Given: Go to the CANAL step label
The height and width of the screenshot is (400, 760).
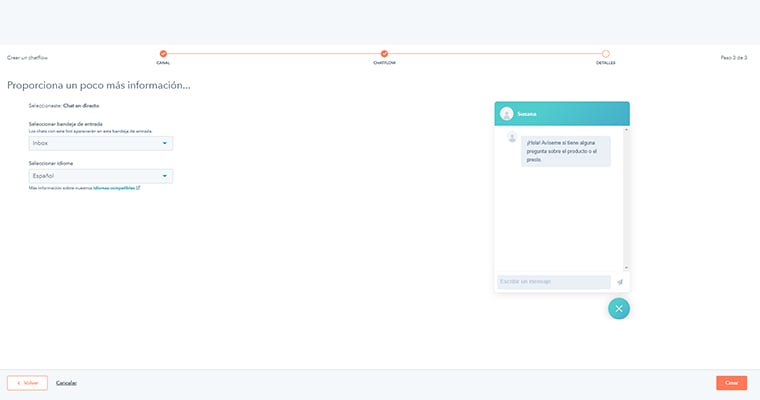Looking at the screenshot, I should click(163, 63).
